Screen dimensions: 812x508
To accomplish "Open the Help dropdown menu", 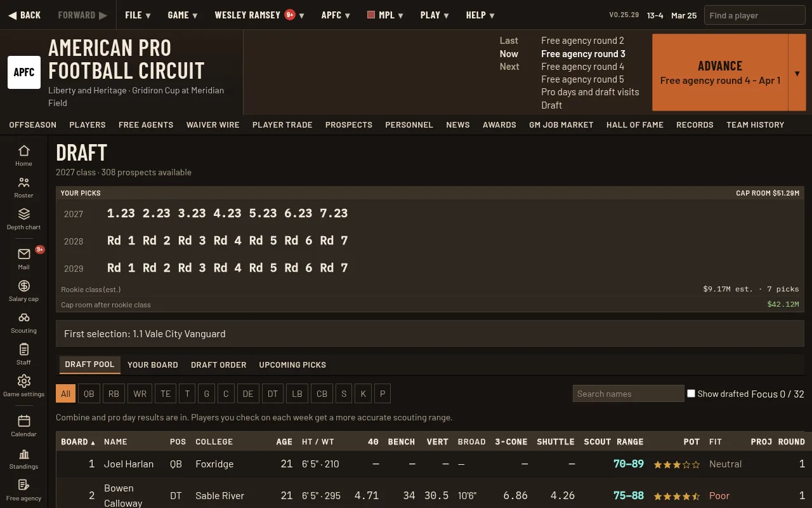I will [x=480, y=15].
